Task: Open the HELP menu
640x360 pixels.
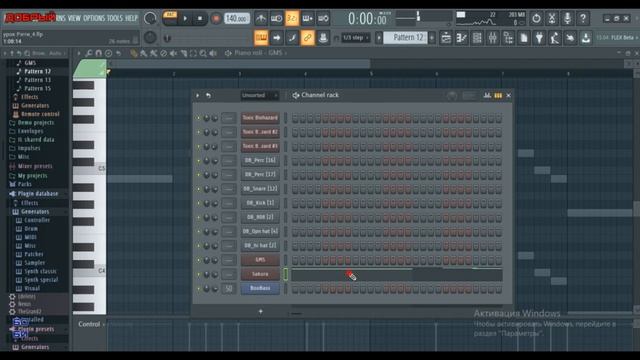Action: click(x=131, y=18)
